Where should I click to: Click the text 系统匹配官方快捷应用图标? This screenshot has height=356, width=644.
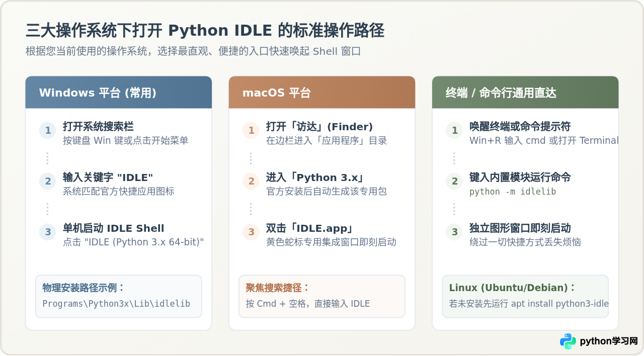click(118, 192)
